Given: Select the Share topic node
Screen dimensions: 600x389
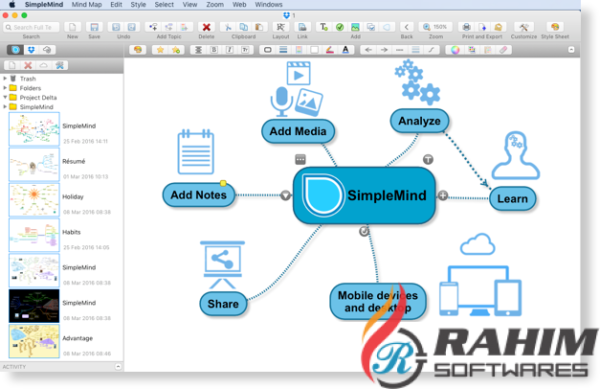Looking at the screenshot, I should [x=223, y=304].
